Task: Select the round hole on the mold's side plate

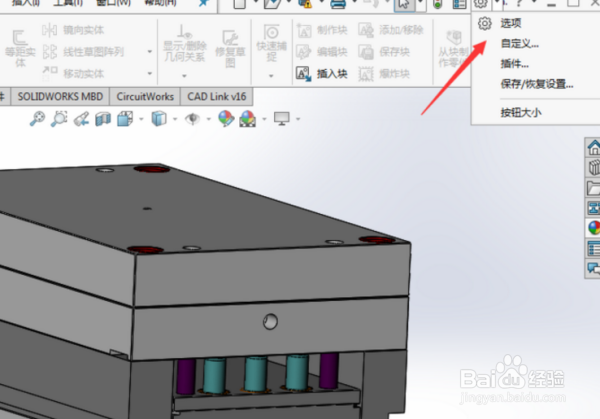Action: click(x=270, y=321)
